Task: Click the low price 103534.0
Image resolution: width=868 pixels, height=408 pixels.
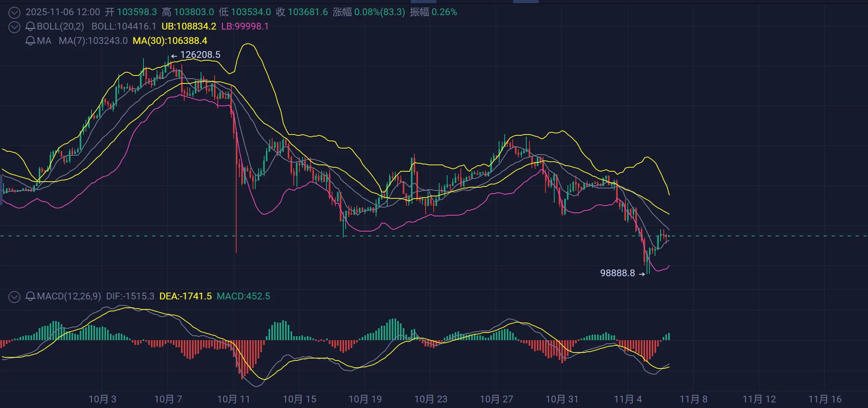Action: (251, 12)
